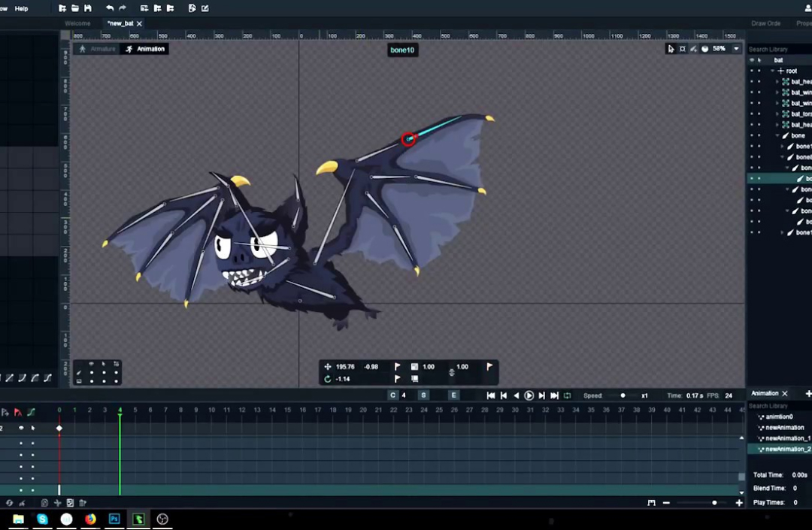The image size is (812, 530).
Task: Click the loop playback icon in timeline controls
Action: tap(567, 395)
